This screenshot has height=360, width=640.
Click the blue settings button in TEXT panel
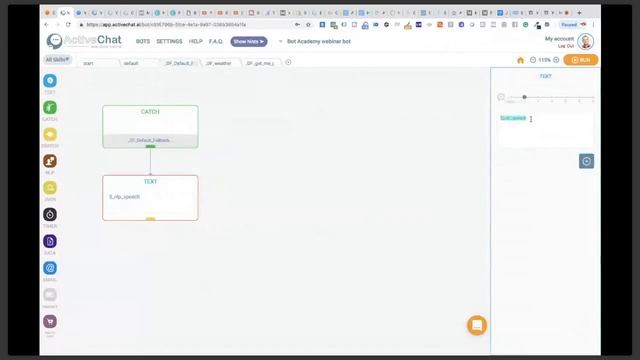click(x=586, y=161)
